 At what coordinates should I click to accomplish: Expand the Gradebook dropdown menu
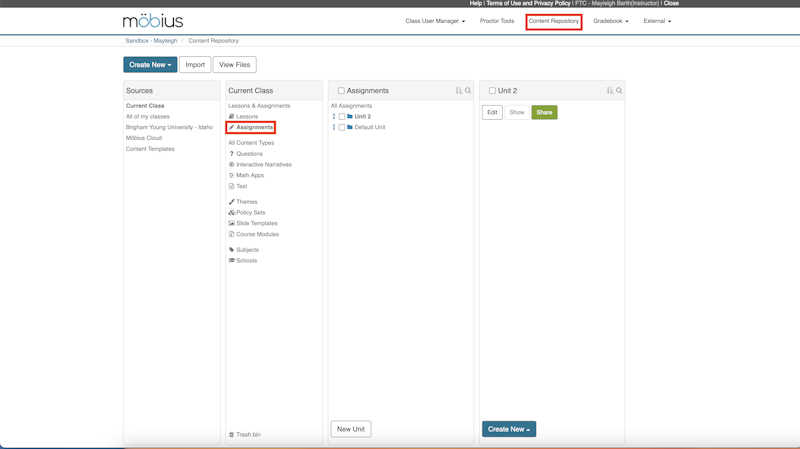click(610, 21)
